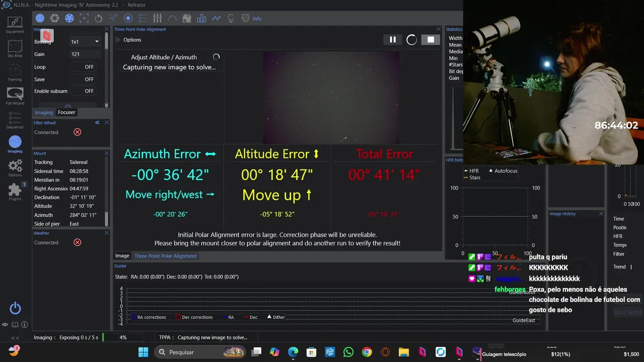Turn on the Save toggle
The height and width of the screenshot is (362, 644).
pos(83,79)
